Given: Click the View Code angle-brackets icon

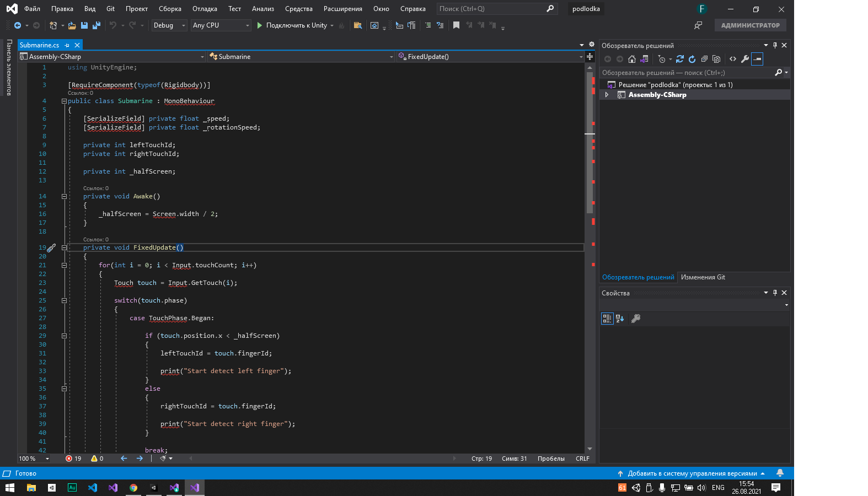Looking at the screenshot, I should tap(733, 59).
